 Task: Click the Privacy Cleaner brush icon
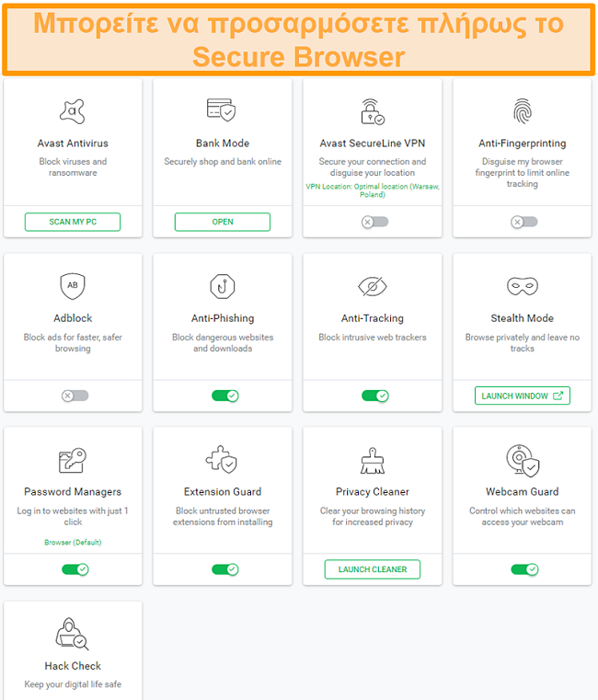coord(373,460)
